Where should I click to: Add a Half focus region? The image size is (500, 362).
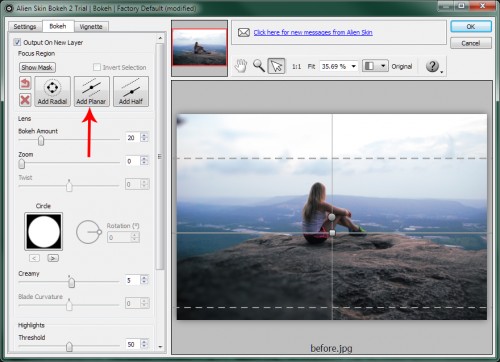click(x=131, y=91)
